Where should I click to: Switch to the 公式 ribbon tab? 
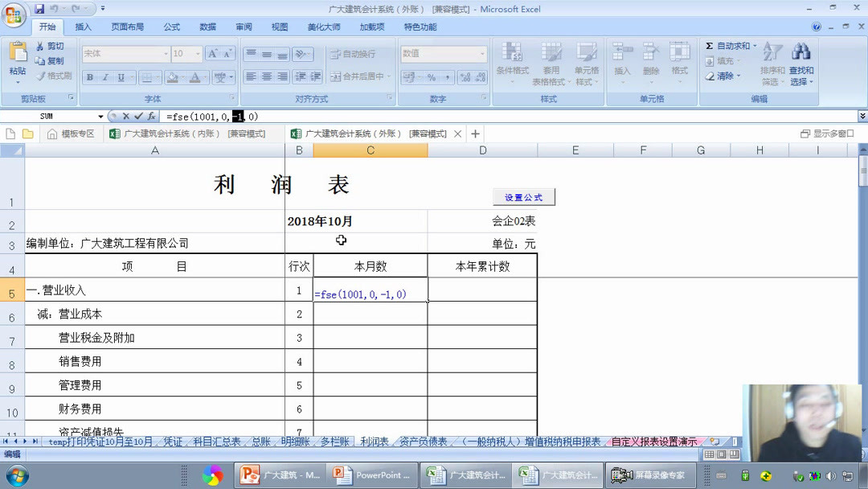(x=170, y=25)
